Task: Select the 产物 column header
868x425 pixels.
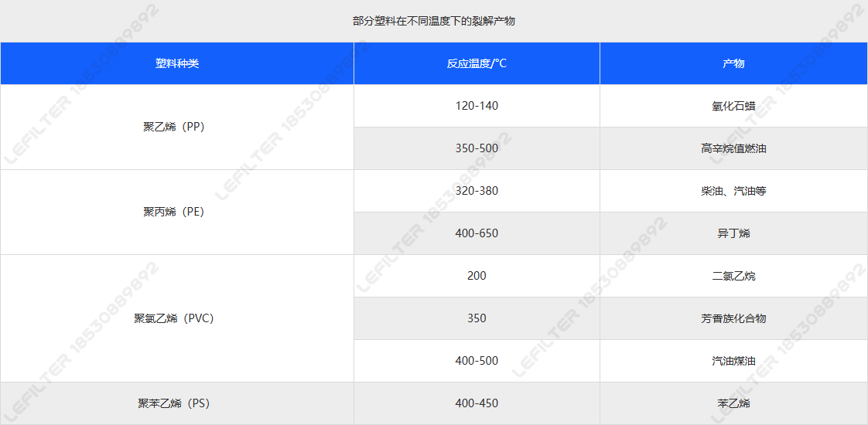Action: pyautogui.click(x=733, y=63)
